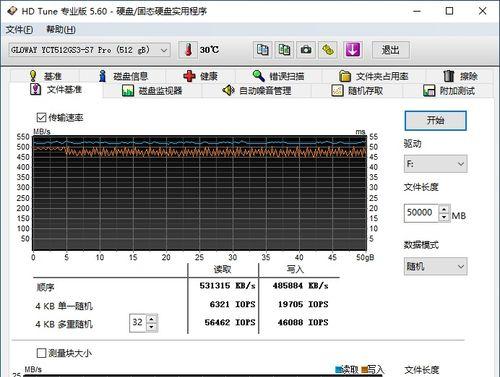This screenshot has width=500, height=377.
Task: Select the 文件基准 tab
Action: pos(56,90)
